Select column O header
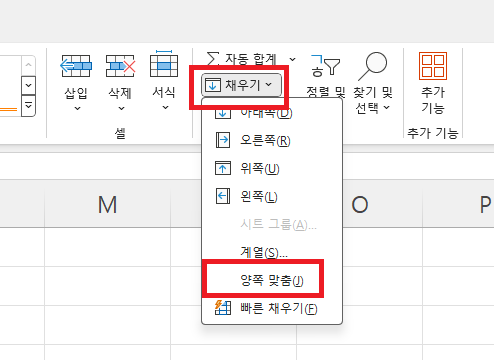 click(x=360, y=204)
